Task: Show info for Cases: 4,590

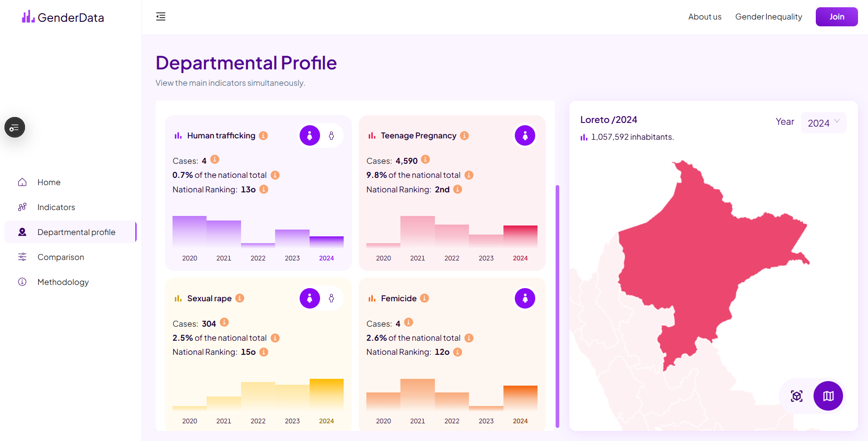Action: click(x=425, y=159)
